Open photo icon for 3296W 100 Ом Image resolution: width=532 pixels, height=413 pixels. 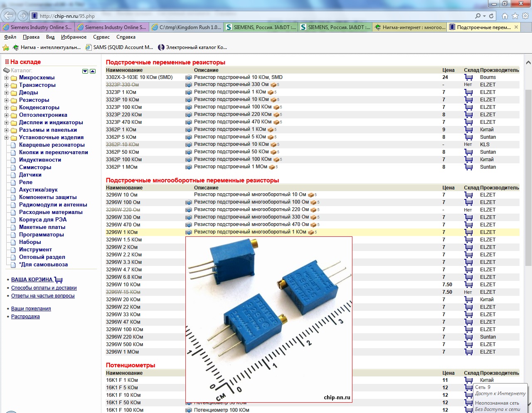(x=188, y=203)
